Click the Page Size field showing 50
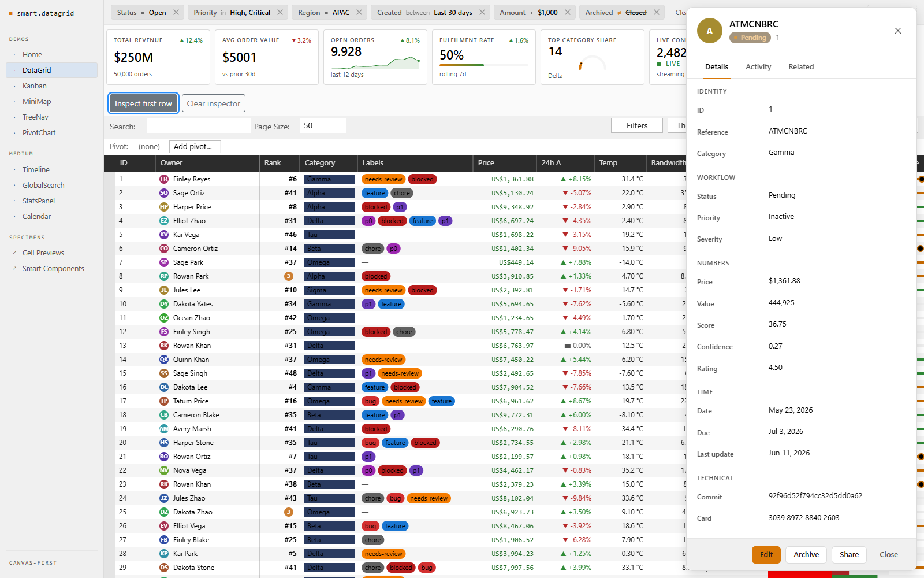Image resolution: width=924 pixels, height=578 pixels. coord(323,125)
